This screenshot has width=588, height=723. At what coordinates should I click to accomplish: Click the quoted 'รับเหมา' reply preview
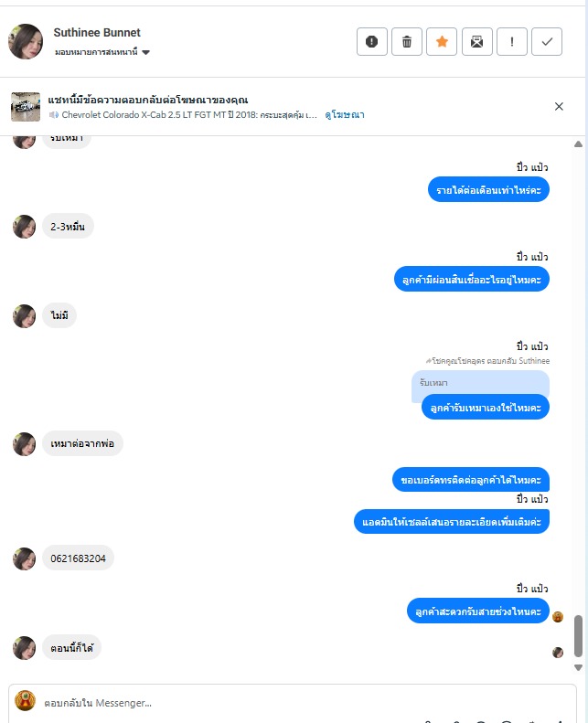[480, 383]
